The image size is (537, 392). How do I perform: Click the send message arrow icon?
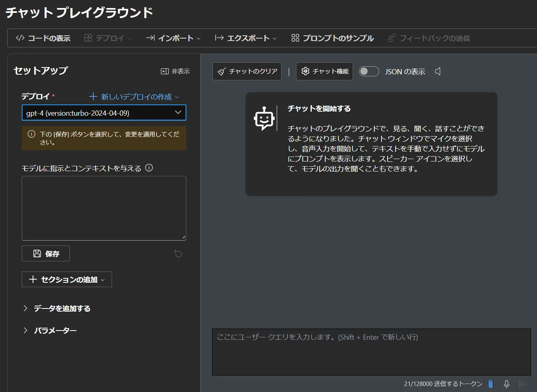click(x=522, y=384)
